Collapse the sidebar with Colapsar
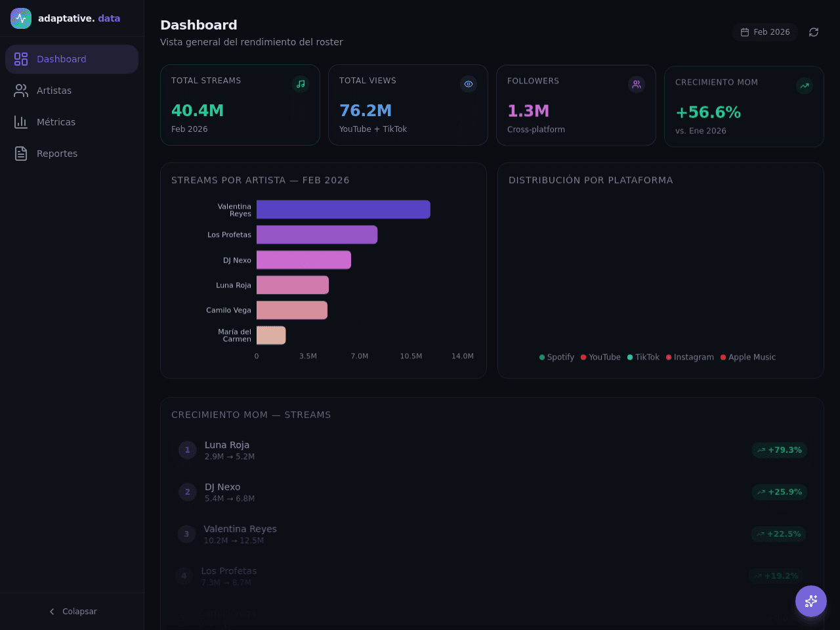Image resolution: width=840 pixels, height=630 pixels. click(72, 612)
